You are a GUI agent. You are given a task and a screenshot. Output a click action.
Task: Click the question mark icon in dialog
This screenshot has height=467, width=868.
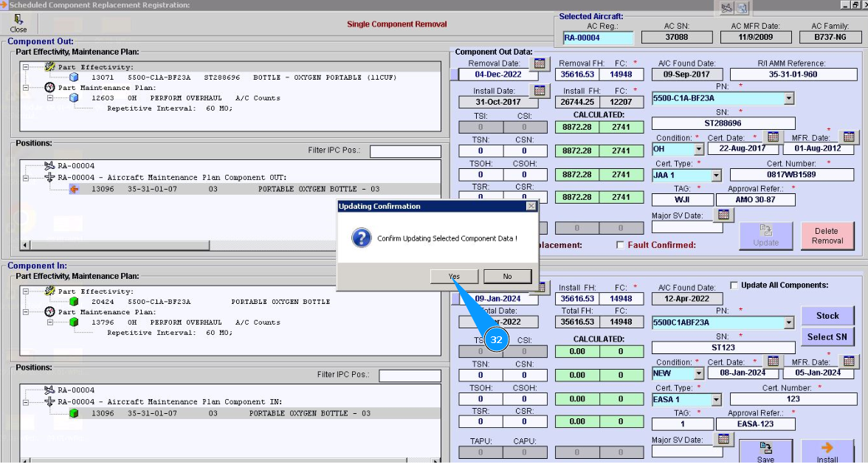(361, 238)
